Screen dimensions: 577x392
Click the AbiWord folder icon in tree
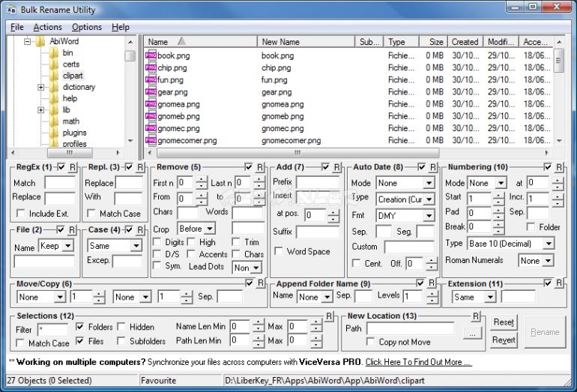tap(40, 41)
